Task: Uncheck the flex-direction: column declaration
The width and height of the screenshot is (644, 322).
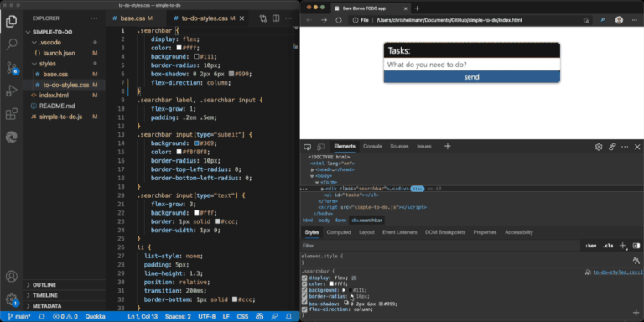Action: [x=304, y=309]
